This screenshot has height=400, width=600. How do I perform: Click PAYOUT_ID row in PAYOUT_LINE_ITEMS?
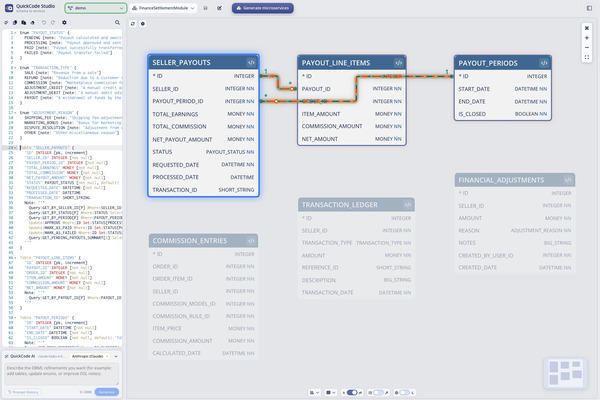point(352,89)
